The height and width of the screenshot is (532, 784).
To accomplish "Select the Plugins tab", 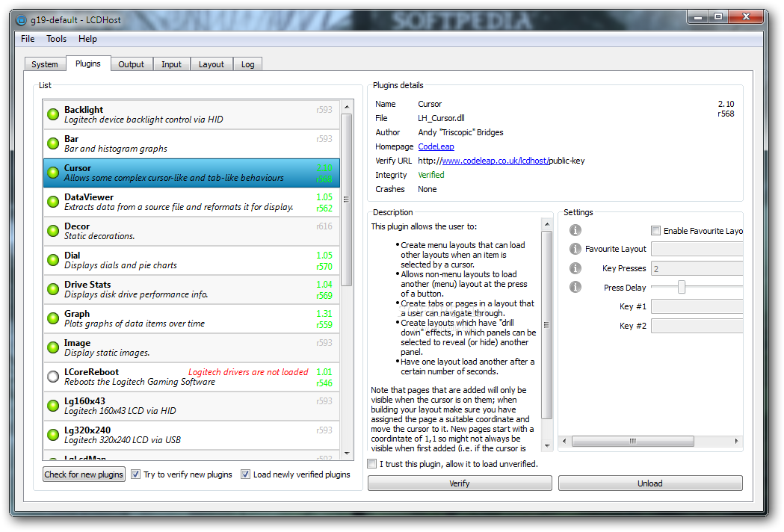I will (88, 64).
